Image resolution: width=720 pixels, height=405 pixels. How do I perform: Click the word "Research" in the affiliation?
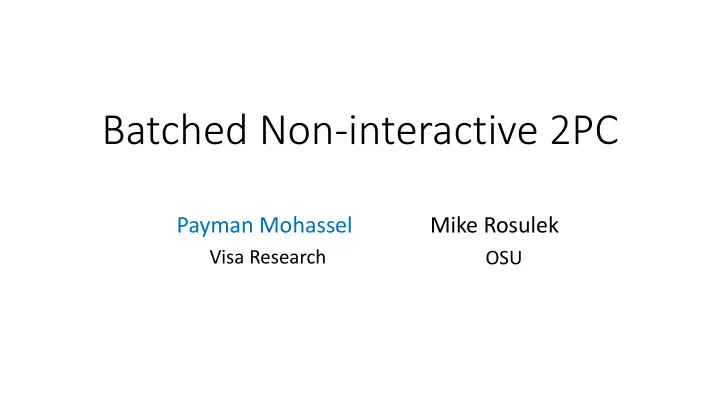tap(287, 257)
